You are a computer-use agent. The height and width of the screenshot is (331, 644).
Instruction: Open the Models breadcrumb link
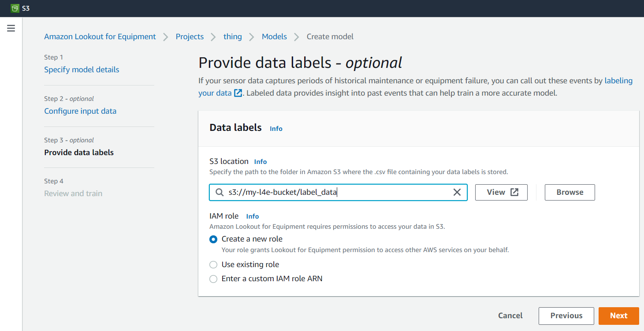(x=274, y=37)
